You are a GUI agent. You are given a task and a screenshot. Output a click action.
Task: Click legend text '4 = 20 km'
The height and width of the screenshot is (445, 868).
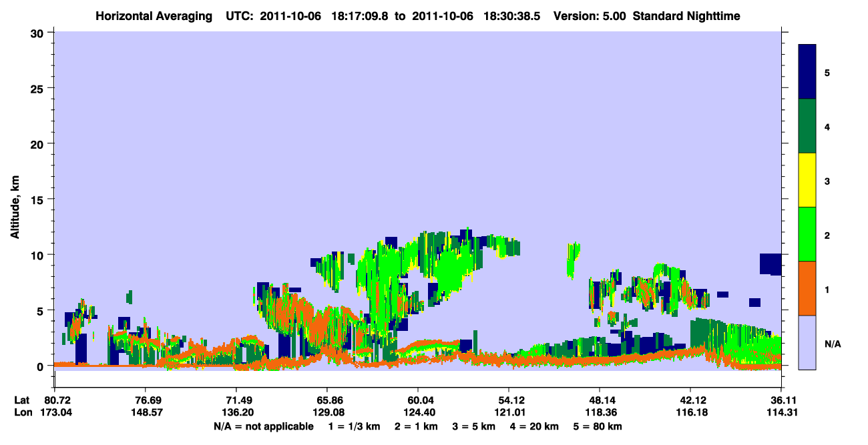tap(534, 426)
